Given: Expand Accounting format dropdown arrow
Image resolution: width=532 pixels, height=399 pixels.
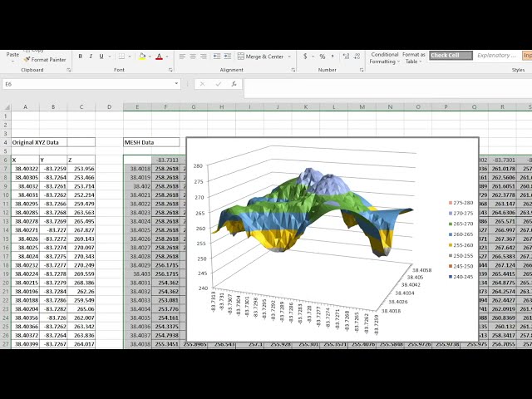Looking at the screenshot, I should click(313, 57).
